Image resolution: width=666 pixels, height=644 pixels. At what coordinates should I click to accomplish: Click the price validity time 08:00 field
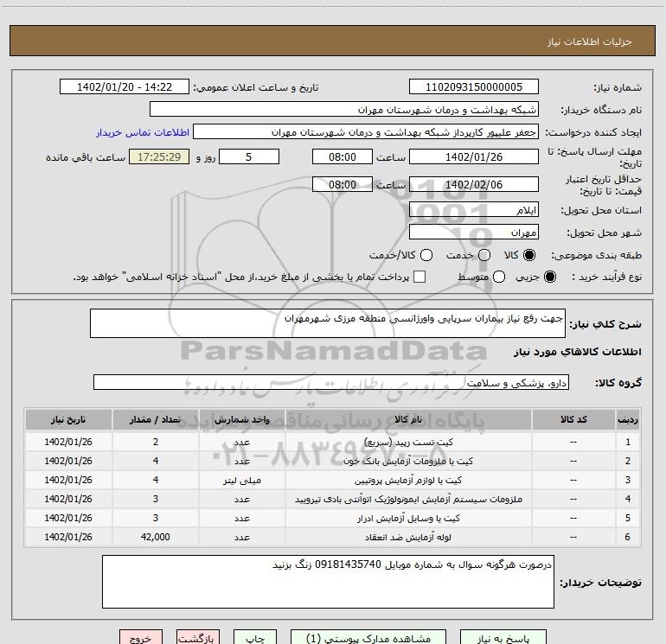pos(343,184)
